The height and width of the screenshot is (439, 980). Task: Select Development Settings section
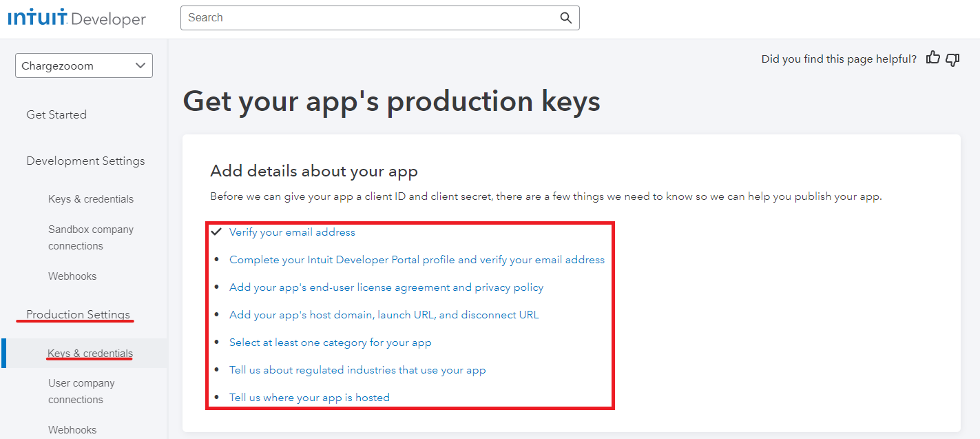coord(85,161)
